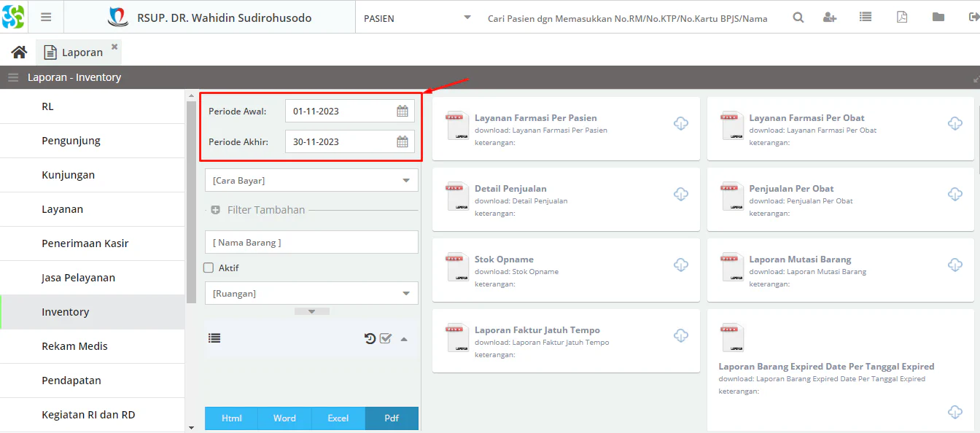
Task: Click the RSUP. DR. Wahidin Sudirohusodo title
Action: pos(224,17)
